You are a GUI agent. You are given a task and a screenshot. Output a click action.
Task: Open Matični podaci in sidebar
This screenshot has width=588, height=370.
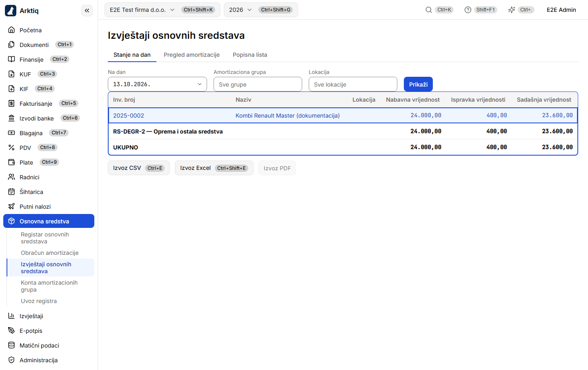coord(49,345)
